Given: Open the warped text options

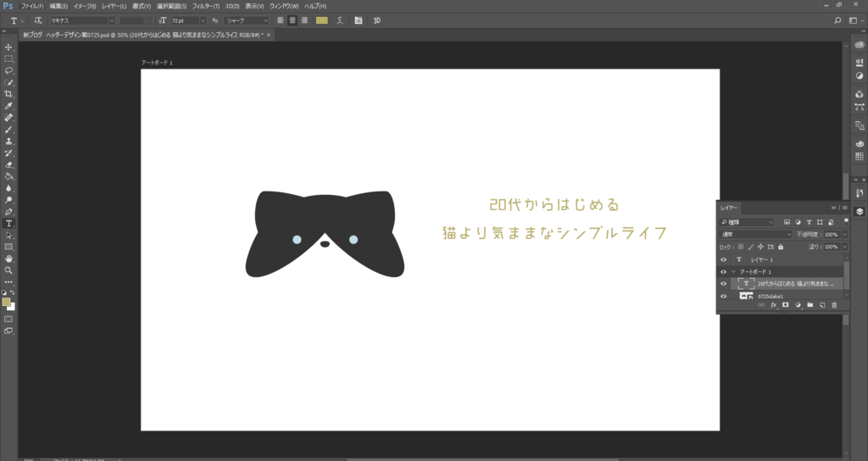Looking at the screenshot, I should tap(340, 20).
